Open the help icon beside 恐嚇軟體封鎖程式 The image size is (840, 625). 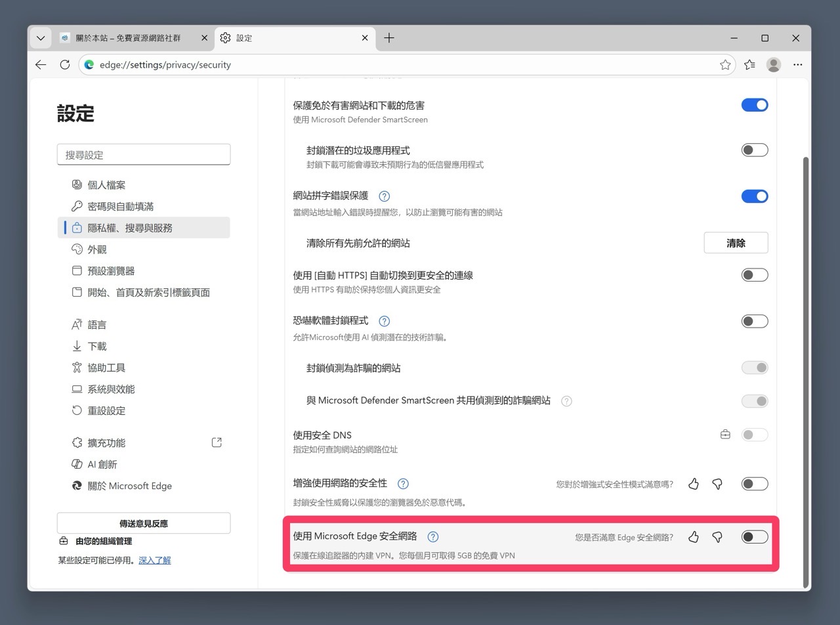pyautogui.click(x=385, y=321)
